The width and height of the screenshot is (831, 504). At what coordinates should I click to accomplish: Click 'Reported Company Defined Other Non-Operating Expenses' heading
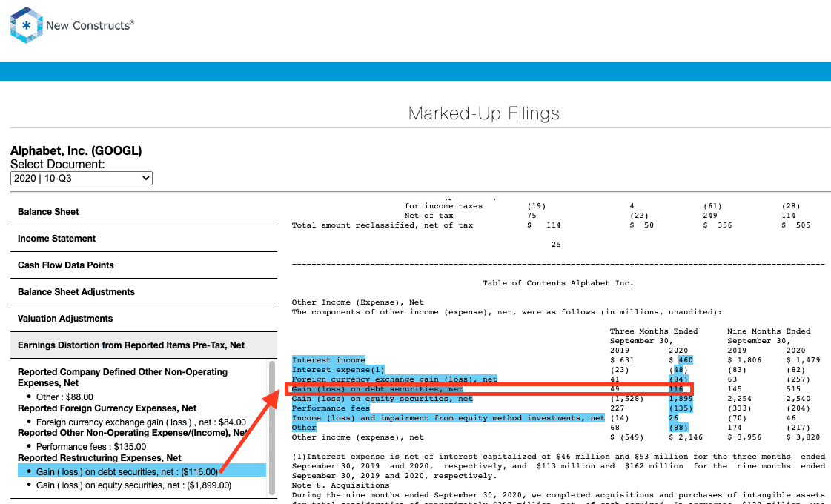122,377
